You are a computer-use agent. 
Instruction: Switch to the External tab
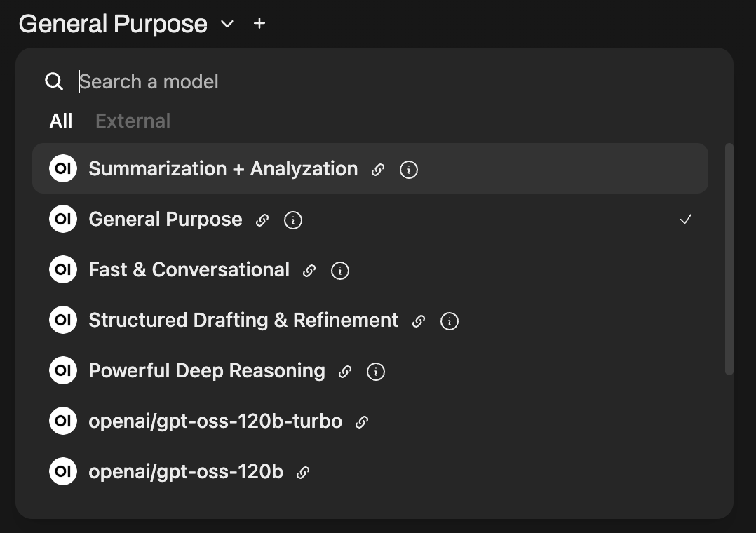(x=133, y=121)
